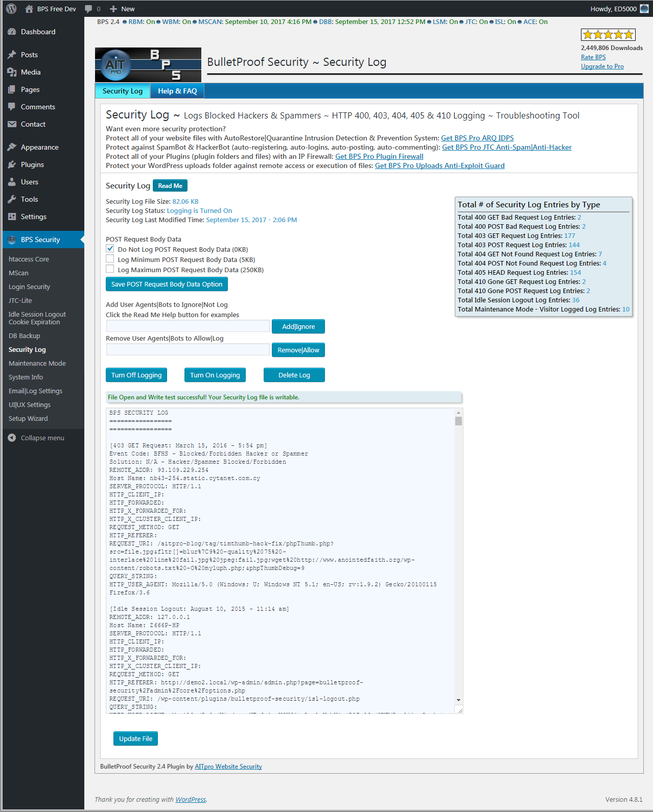Open the BPS Security menu
Viewport: 653px width, 812px height.
pos(43,240)
